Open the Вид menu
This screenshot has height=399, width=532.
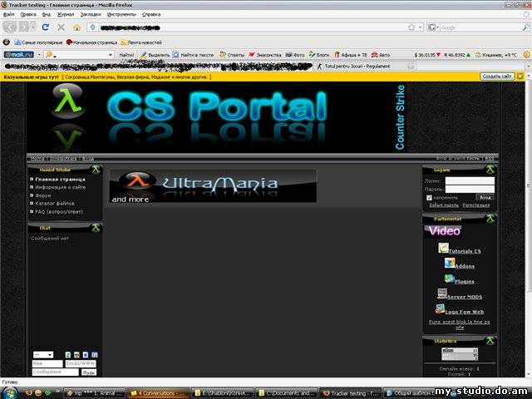click(47, 14)
